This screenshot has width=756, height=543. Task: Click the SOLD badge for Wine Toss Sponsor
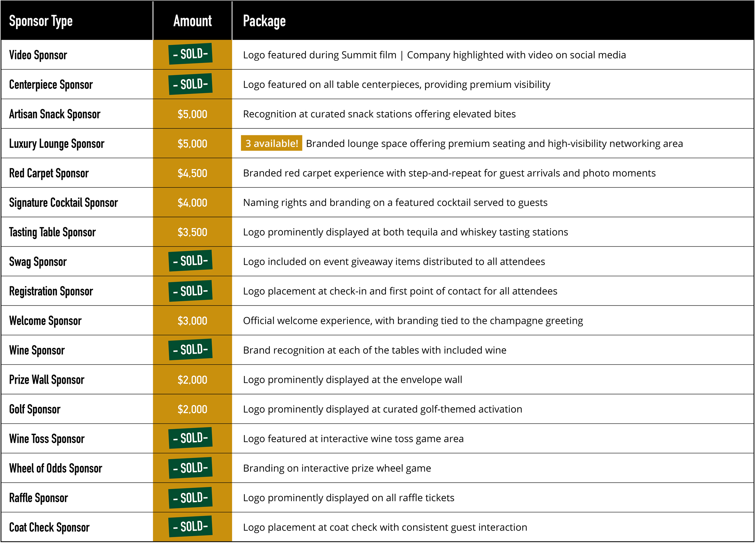coord(190,438)
